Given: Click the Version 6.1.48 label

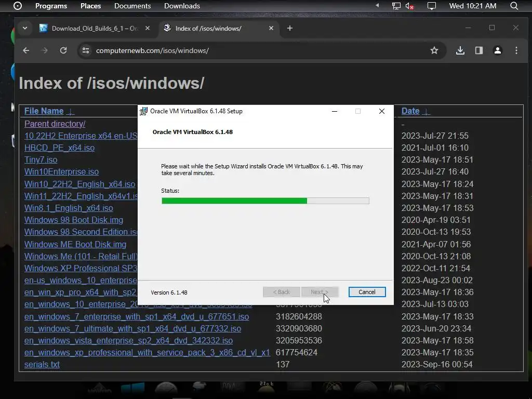Looking at the screenshot, I should 169,292.
